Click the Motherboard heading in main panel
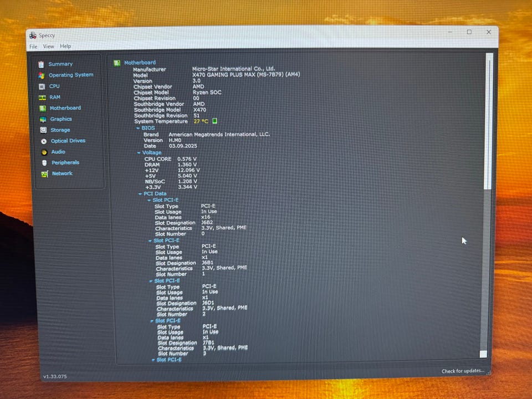 pos(140,63)
